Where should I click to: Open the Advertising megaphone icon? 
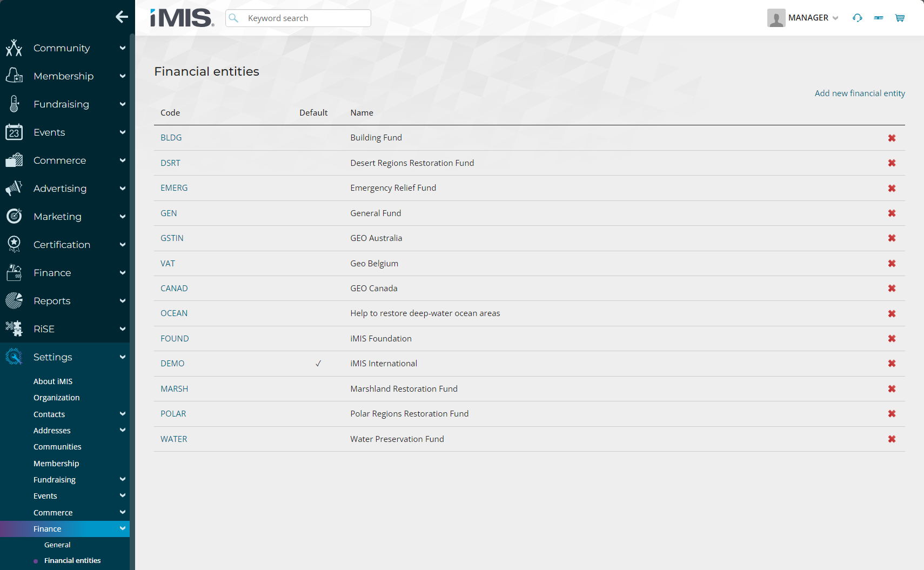tap(14, 188)
